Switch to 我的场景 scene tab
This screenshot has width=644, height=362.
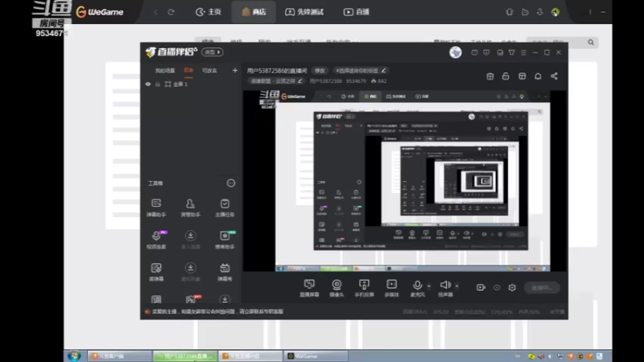point(165,71)
